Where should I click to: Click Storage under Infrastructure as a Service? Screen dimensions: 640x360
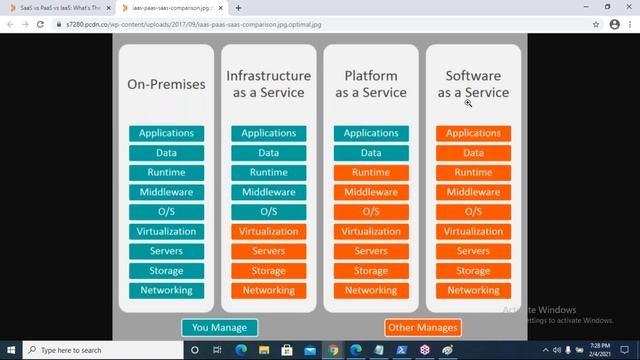[269, 271]
